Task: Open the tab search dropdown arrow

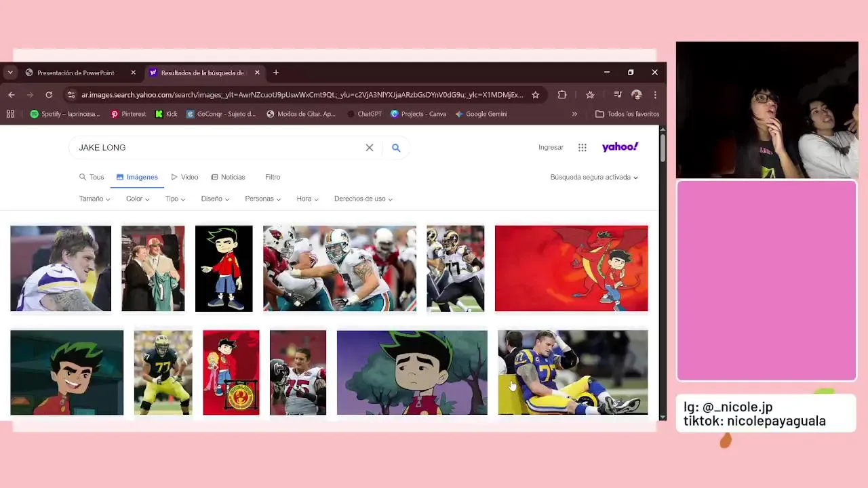Action: [10, 73]
